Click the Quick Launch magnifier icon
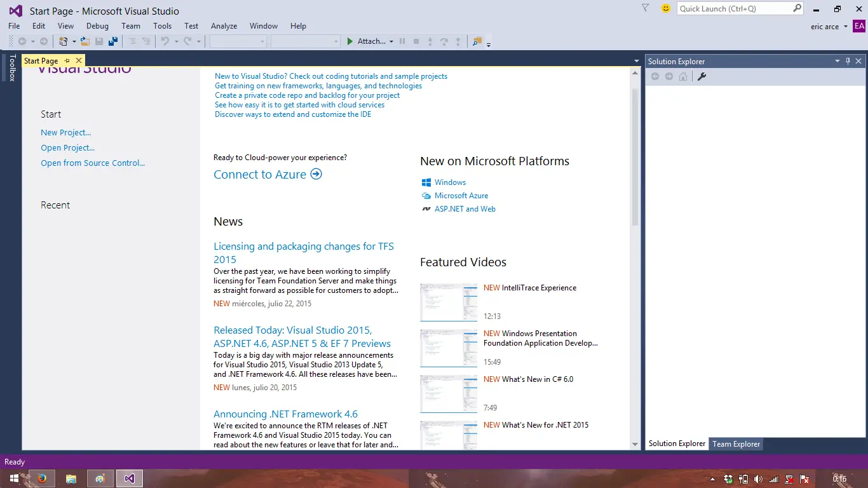 tap(797, 8)
